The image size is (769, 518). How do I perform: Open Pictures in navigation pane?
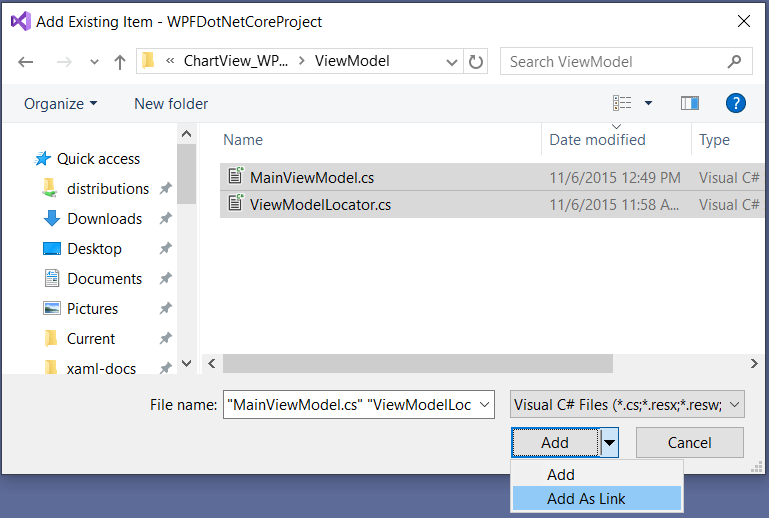[92, 309]
